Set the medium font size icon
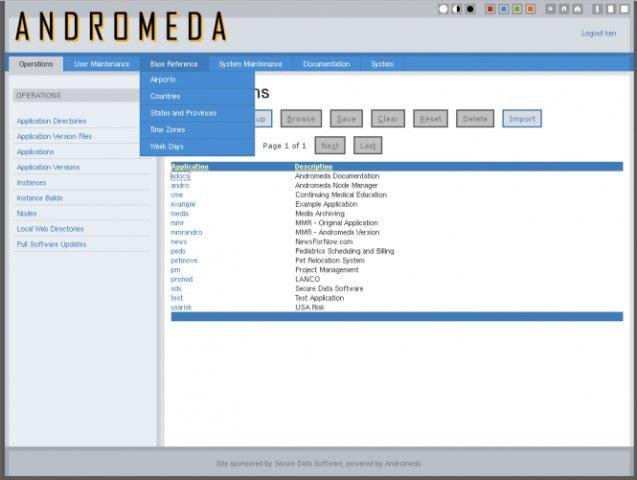 [564, 9]
